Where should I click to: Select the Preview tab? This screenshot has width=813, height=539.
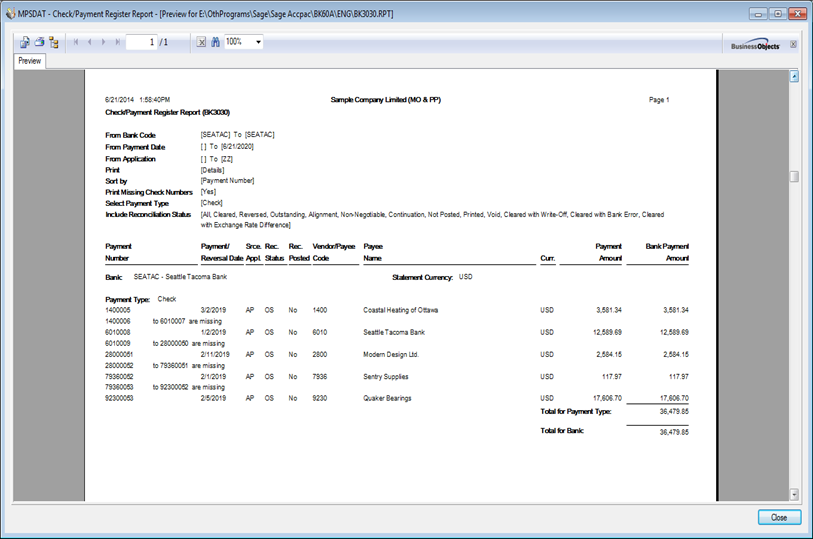30,61
